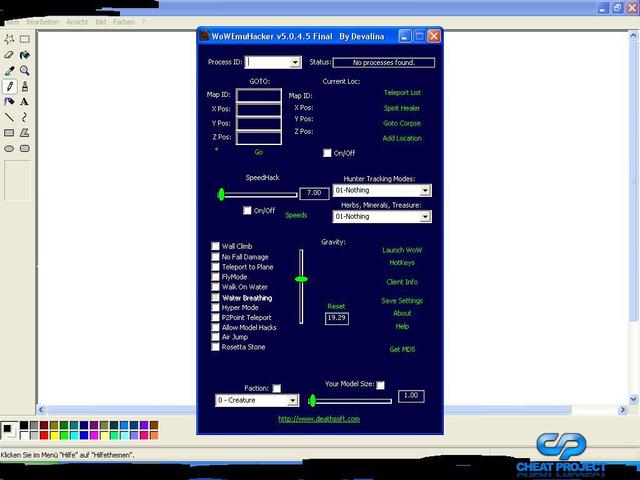Select the Ellipse shape tool
Image resolution: width=640 pixels, height=480 pixels.
coord(9,148)
